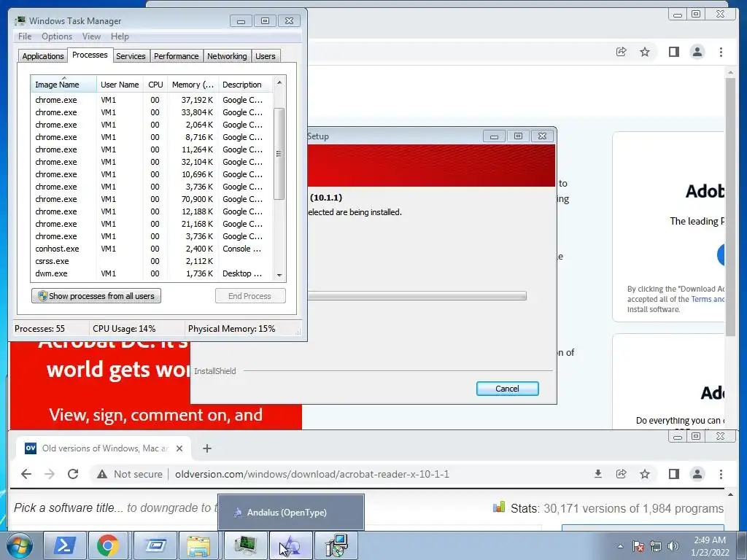Sort processes by Image Name column
The image size is (747, 560).
coord(63,85)
